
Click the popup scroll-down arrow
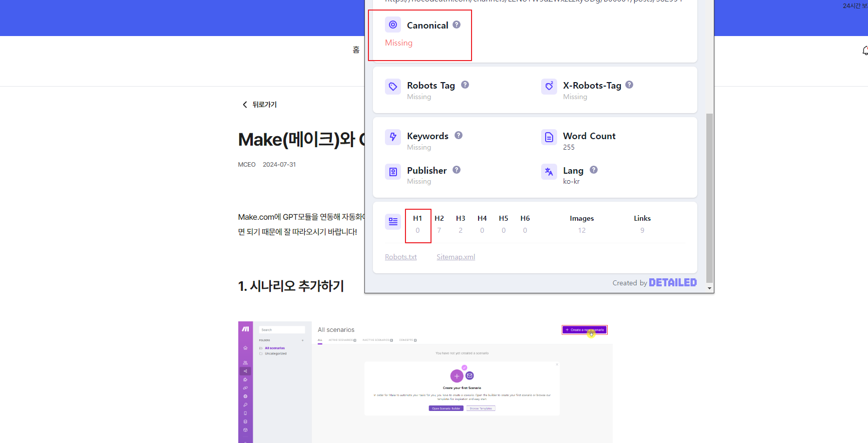[x=709, y=288]
